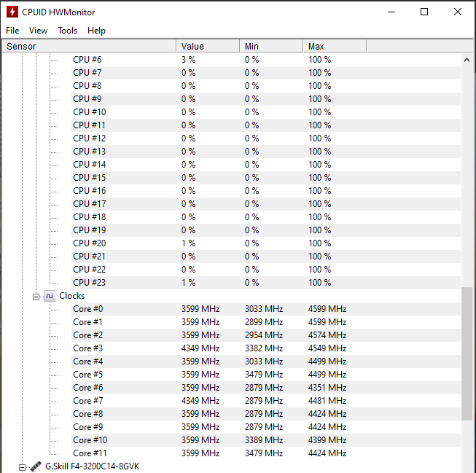
Task: Click the Max column header
Action: pyautogui.click(x=335, y=46)
